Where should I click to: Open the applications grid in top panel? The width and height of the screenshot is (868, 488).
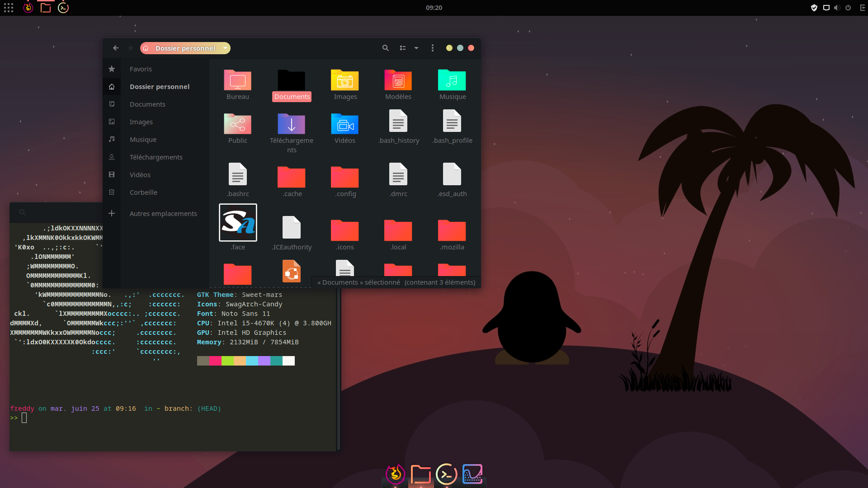pos(9,8)
